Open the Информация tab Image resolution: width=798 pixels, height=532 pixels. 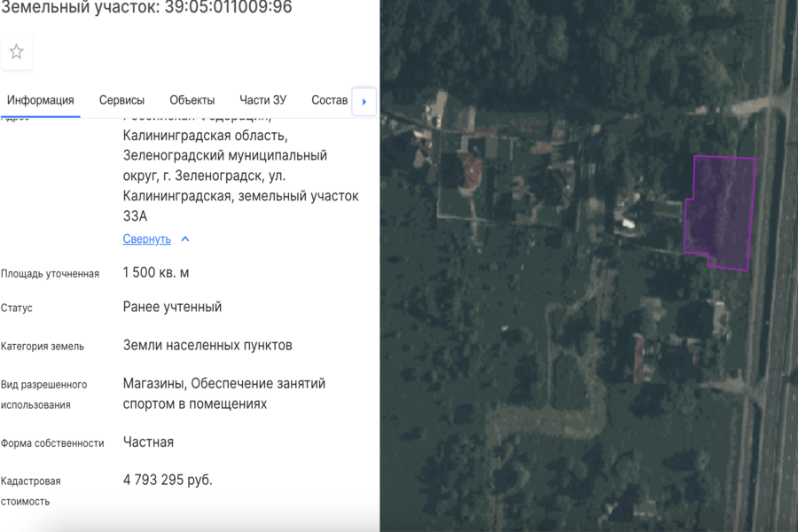pyautogui.click(x=40, y=100)
